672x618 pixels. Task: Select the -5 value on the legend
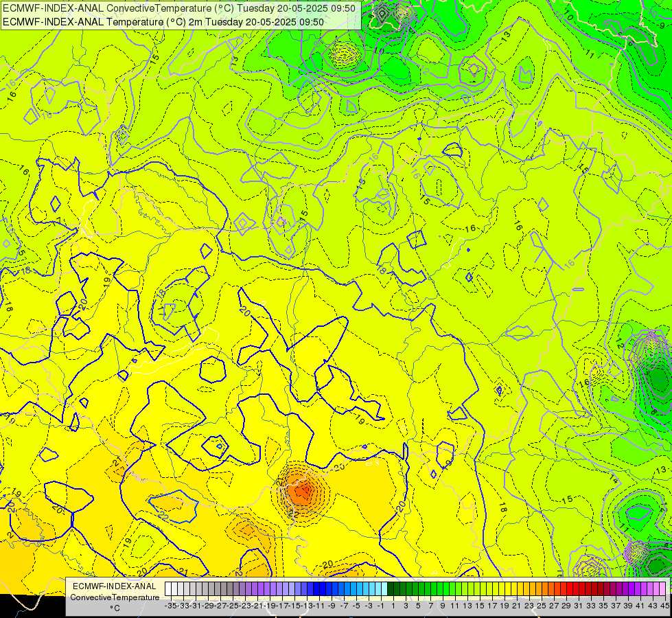pos(356,606)
